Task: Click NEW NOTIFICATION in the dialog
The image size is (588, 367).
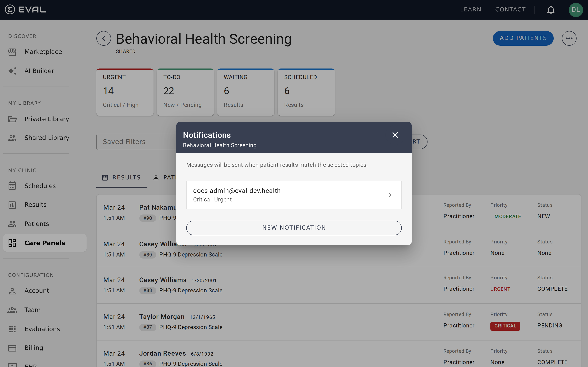Action: pyautogui.click(x=294, y=227)
